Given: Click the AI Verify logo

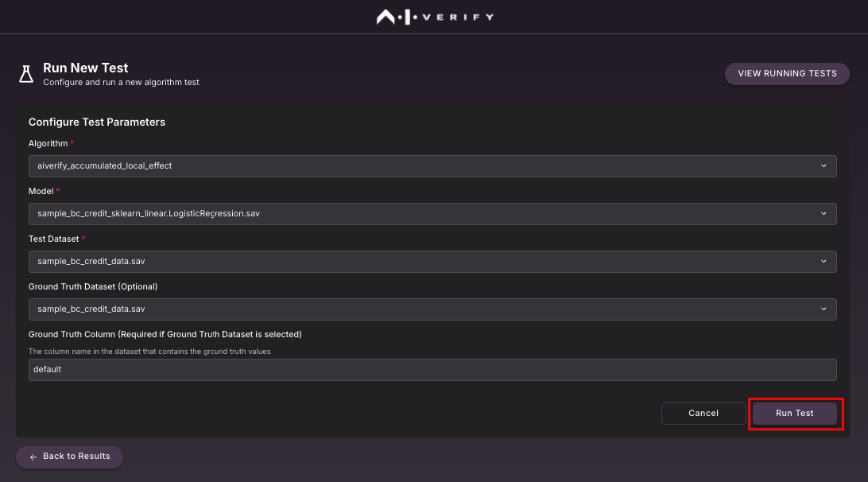Looking at the screenshot, I should 435,17.
